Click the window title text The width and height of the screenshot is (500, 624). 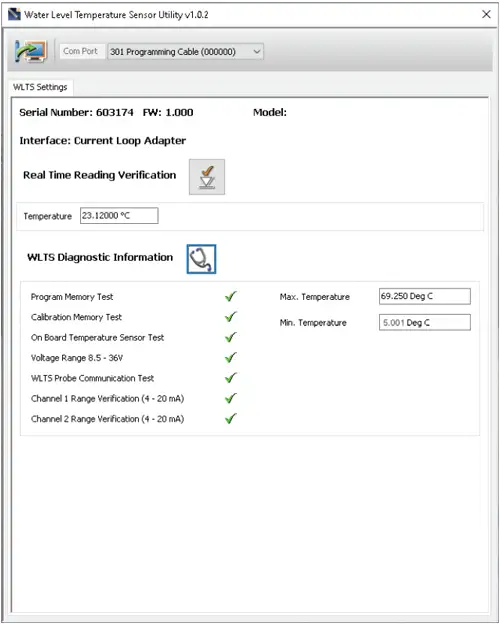coord(116,15)
